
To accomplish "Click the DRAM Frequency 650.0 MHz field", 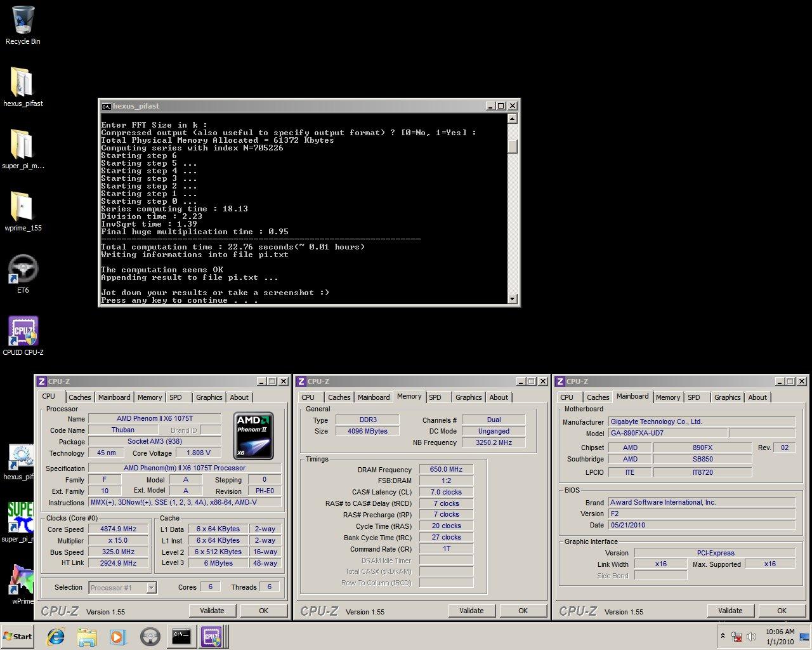I will coord(446,469).
